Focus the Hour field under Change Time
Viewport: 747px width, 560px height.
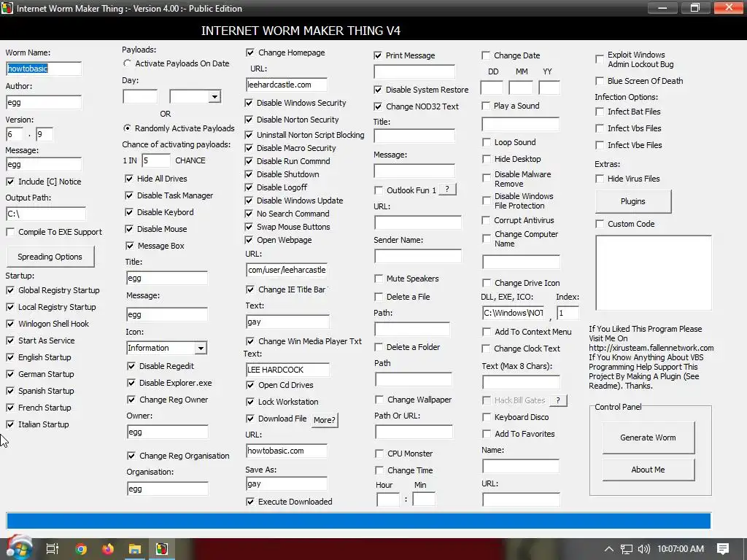[388, 499]
